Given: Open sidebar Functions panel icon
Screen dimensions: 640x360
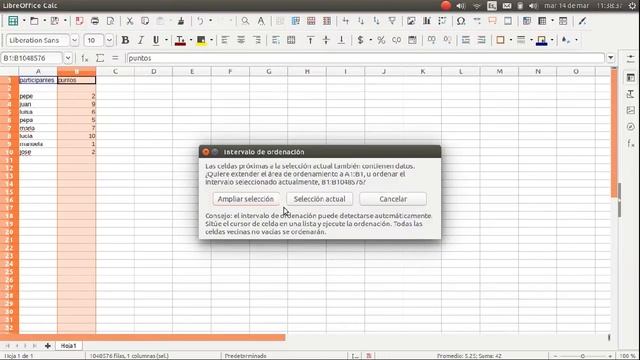Looking at the screenshot, I should pos(631,143).
